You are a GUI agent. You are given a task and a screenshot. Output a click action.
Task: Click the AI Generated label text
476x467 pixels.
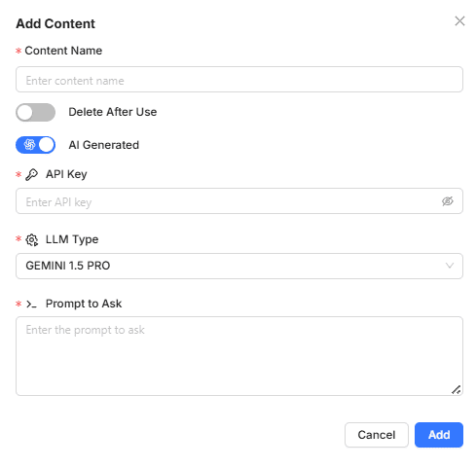104,145
